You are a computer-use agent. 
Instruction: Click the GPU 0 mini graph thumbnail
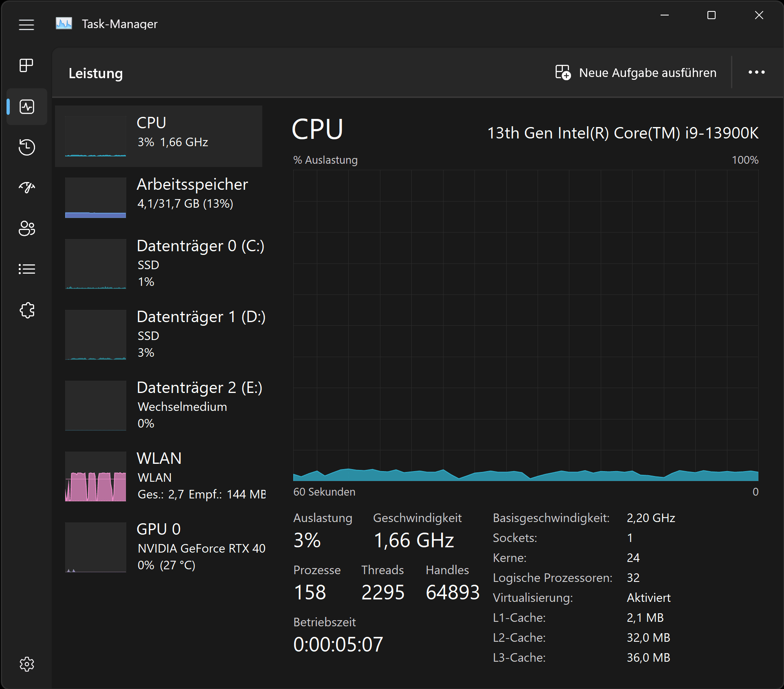coord(96,547)
